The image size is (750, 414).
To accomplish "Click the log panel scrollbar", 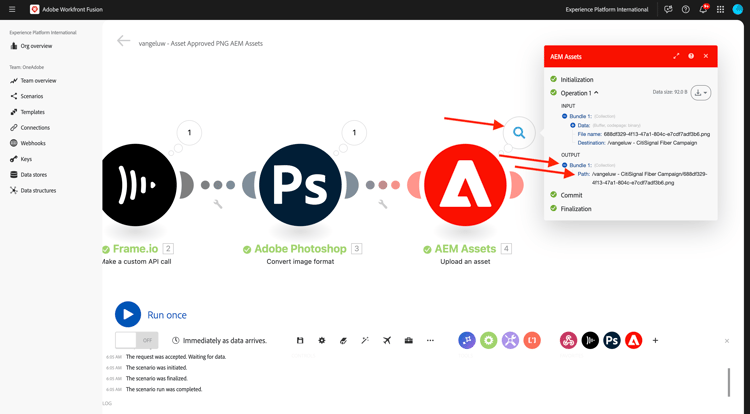I will (x=729, y=382).
